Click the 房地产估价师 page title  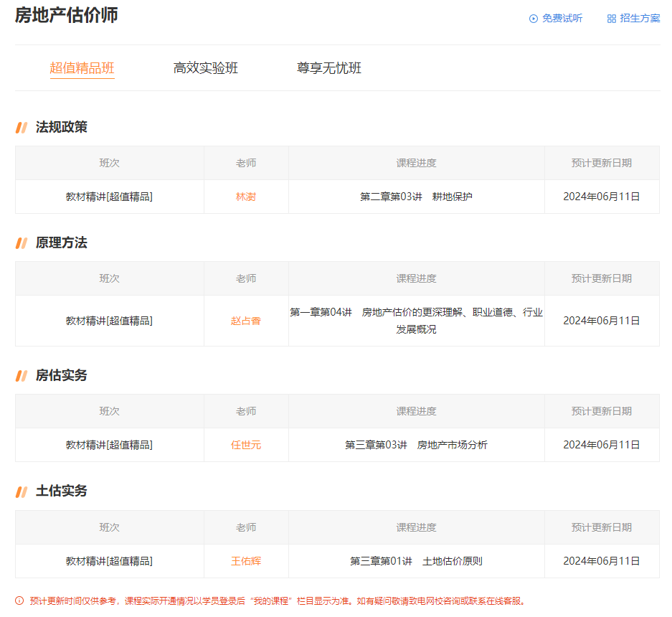[66, 14]
